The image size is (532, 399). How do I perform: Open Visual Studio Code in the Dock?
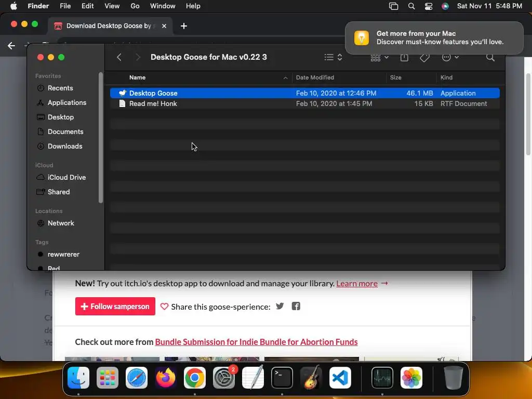(x=340, y=378)
